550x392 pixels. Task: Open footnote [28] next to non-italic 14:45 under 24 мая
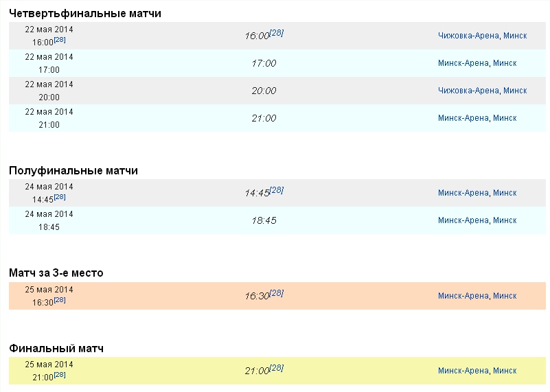60,197
